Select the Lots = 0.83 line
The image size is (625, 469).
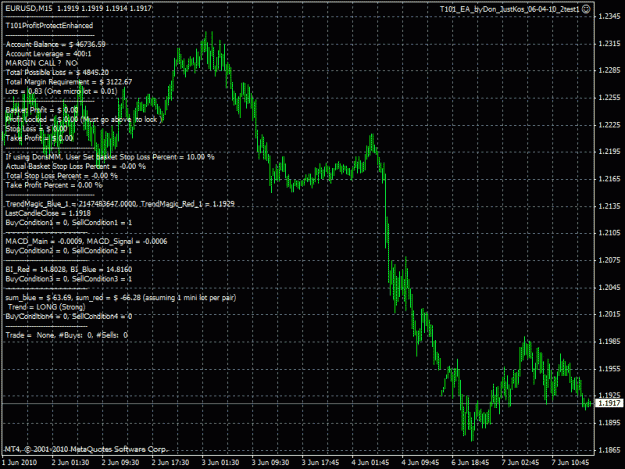(61, 91)
